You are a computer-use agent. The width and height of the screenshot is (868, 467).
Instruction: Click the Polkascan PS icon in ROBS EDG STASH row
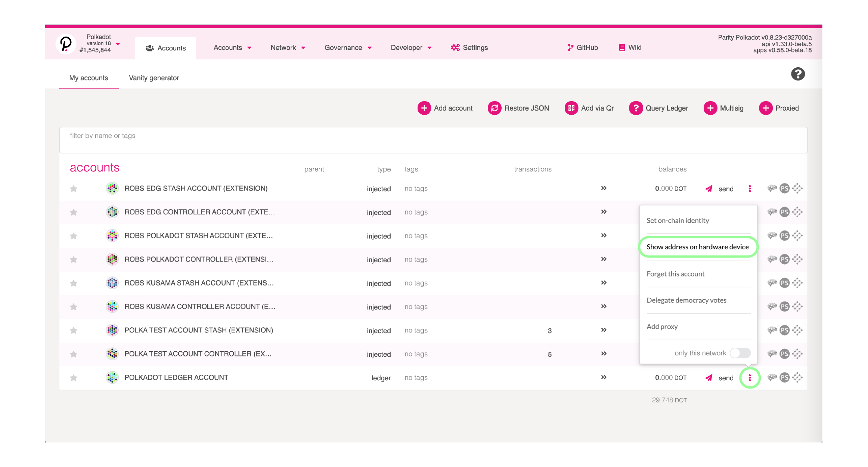[x=784, y=188]
